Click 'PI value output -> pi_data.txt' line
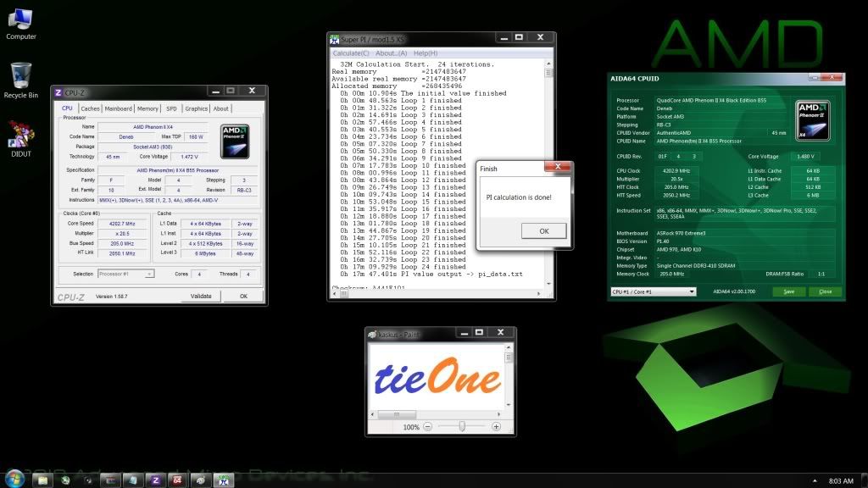 coord(431,274)
